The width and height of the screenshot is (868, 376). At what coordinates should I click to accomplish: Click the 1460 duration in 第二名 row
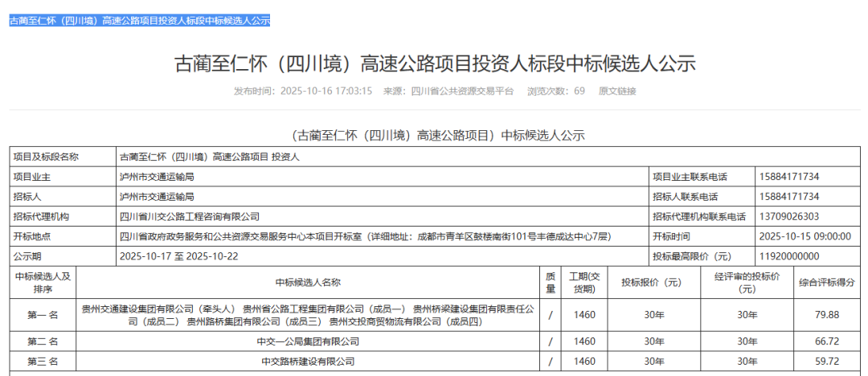coord(584,341)
